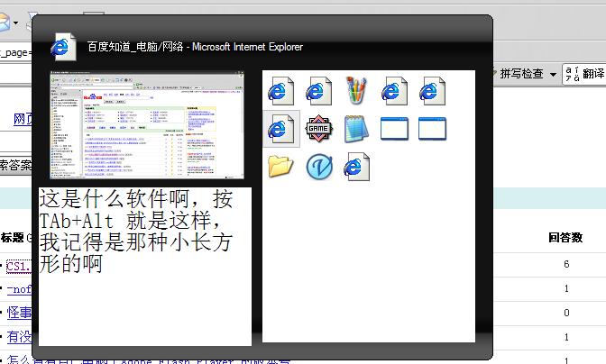Open the dropdown arrow beside 拼写检查
606x364 pixels.
553,74
